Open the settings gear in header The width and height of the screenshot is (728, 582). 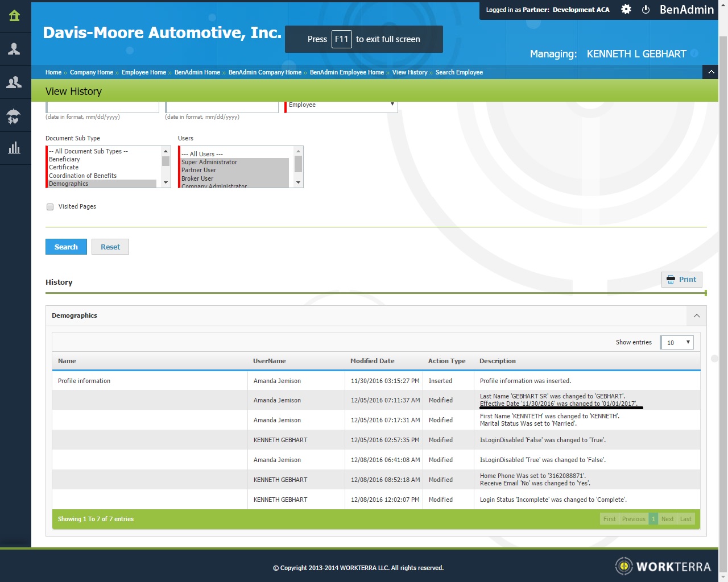tap(626, 9)
